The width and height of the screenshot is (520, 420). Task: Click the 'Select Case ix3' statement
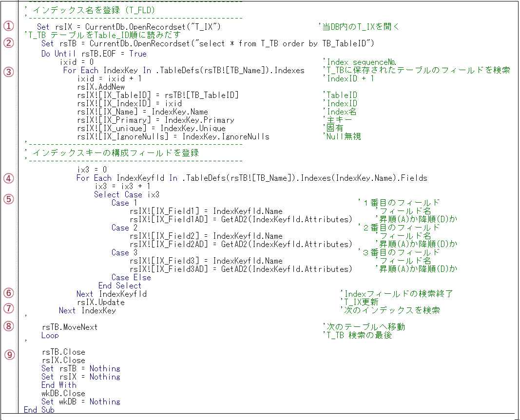[x=126, y=194]
